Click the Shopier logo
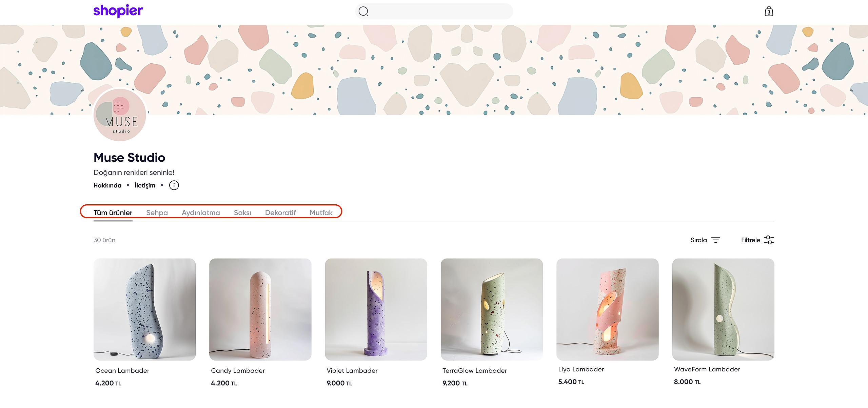 [x=118, y=11]
